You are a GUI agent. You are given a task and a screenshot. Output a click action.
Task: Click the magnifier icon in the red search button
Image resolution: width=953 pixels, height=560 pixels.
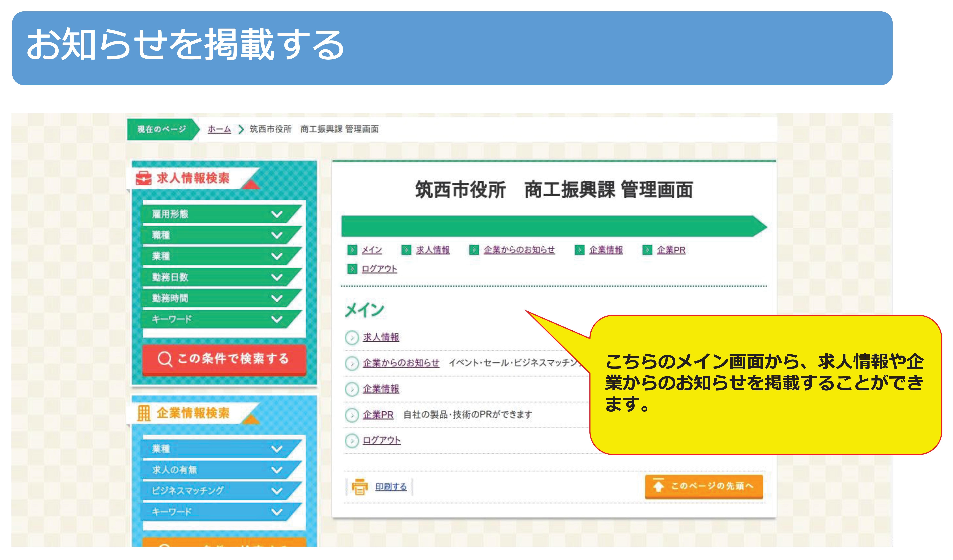point(165,359)
